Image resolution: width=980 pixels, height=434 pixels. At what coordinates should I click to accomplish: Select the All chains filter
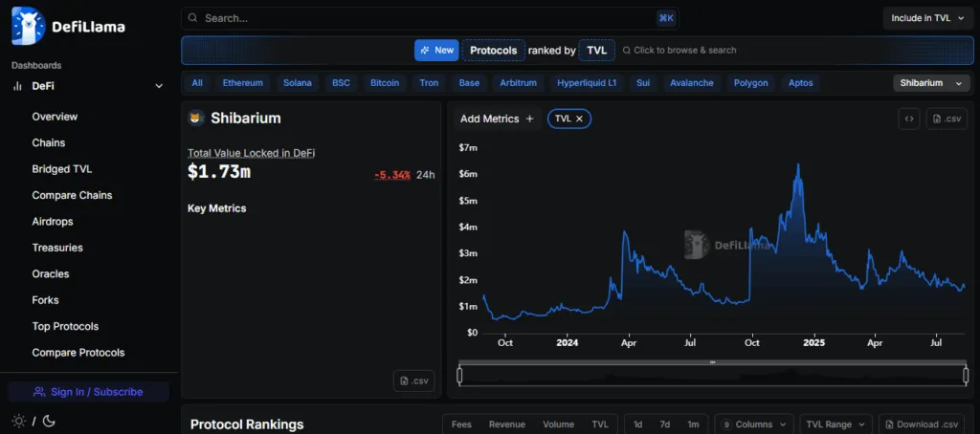[197, 82]
